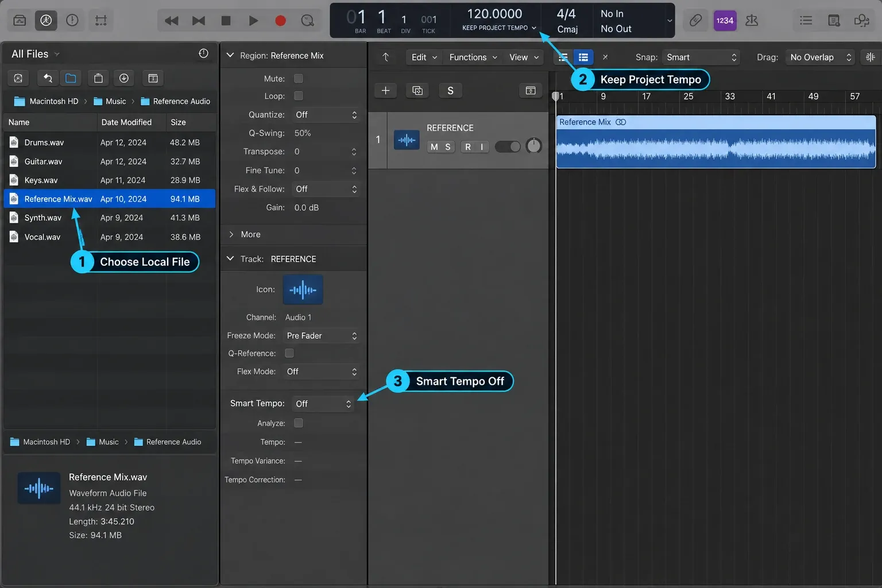Start playback with the Play button
This screenshot has width=882, height=588.
pos(253,21)
